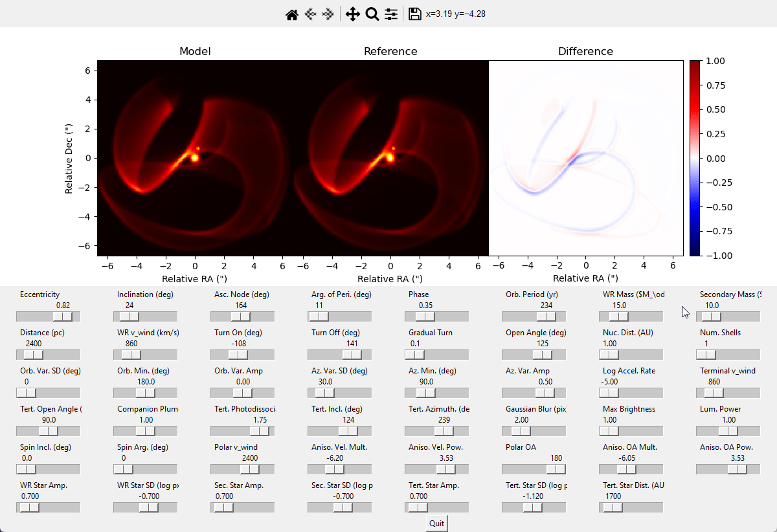Image resolution: width=777 pixels, height=532 pixels.
Task: Adjust the Eccentricity slider
Action: (48, 316)
